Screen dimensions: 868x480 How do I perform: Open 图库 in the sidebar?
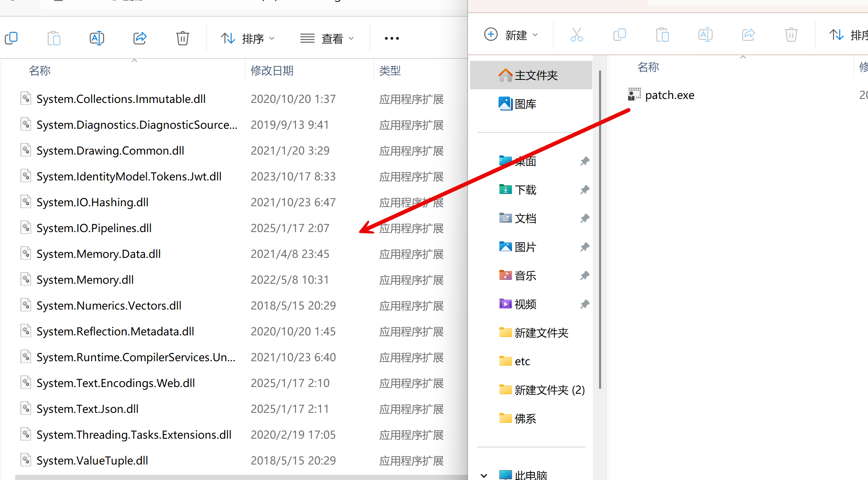[525, 104]
